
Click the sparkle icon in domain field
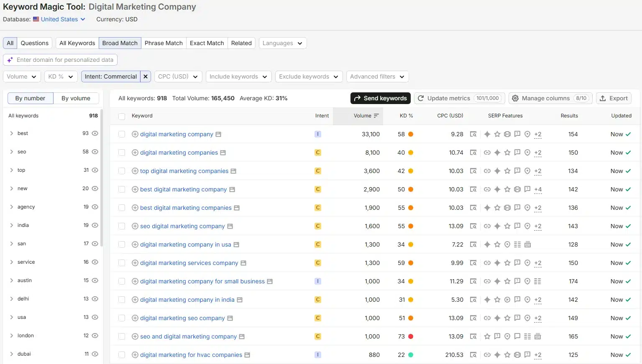[x=10, y=60]
